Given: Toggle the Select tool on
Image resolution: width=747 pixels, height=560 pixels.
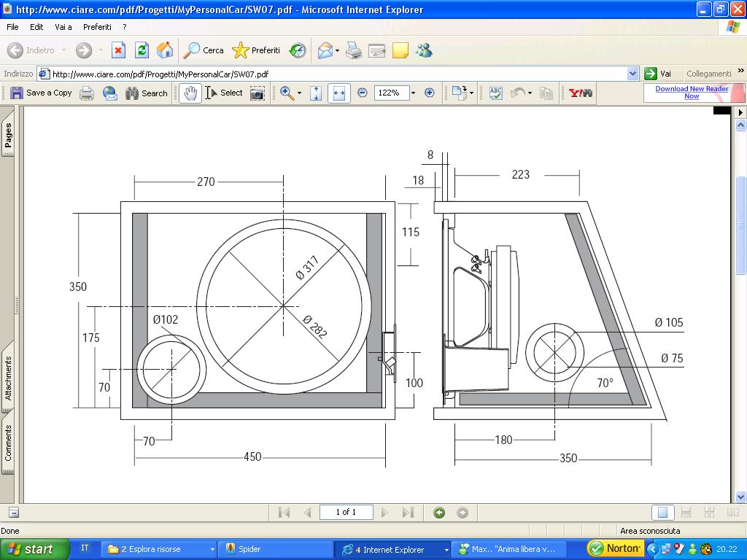Looking at the screenshot, I should click(222, 93).
